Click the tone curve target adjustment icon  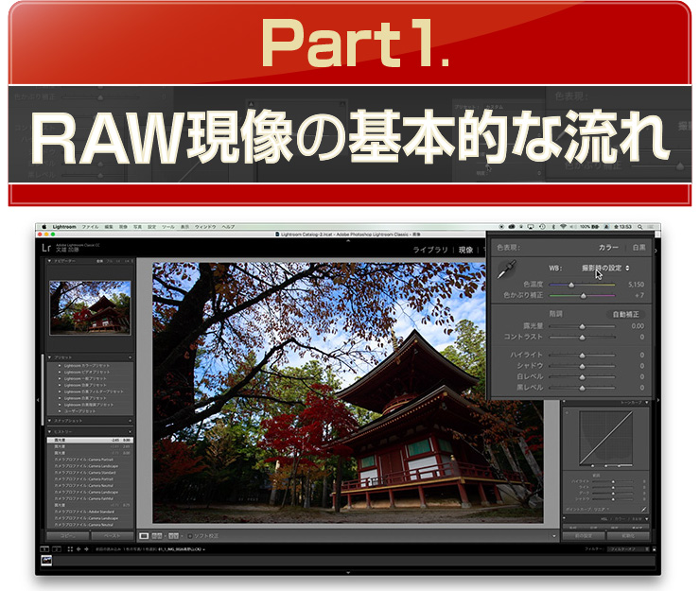click(x=567, y=413)
